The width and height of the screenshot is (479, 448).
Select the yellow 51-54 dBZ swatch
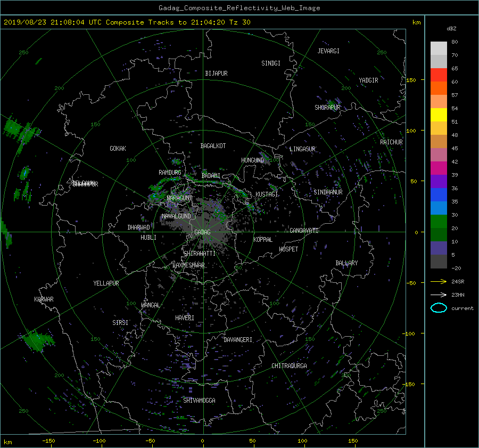coord(439,115)
